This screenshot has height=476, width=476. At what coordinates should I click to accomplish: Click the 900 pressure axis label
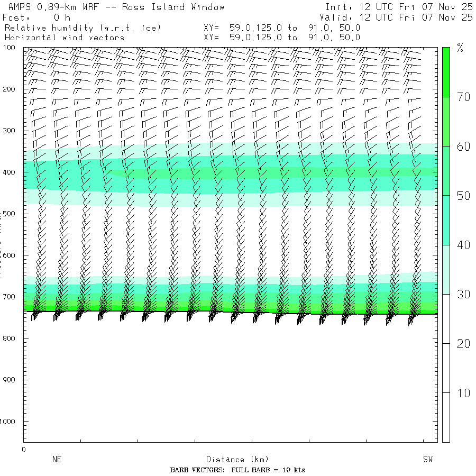pos(9,380)
